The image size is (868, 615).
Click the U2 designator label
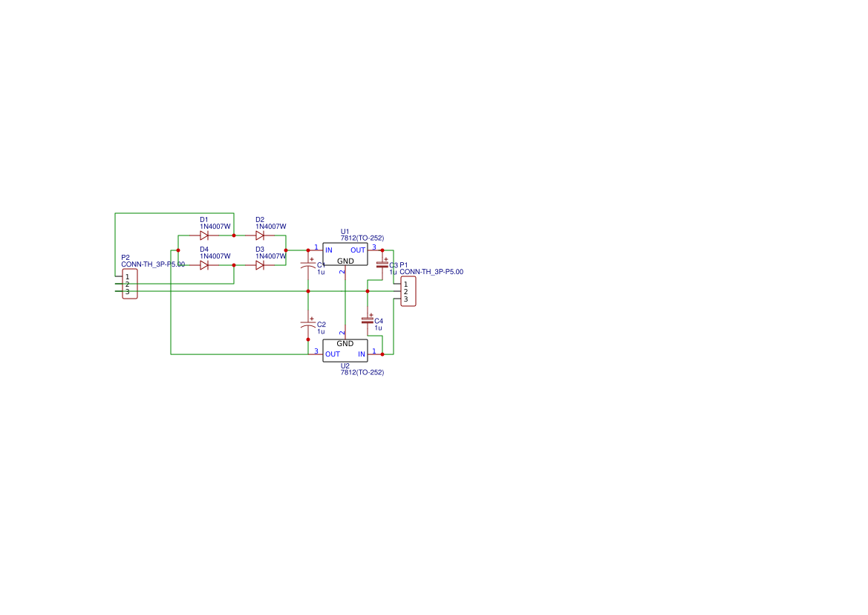pyautogui.click(x=345, y=366)
